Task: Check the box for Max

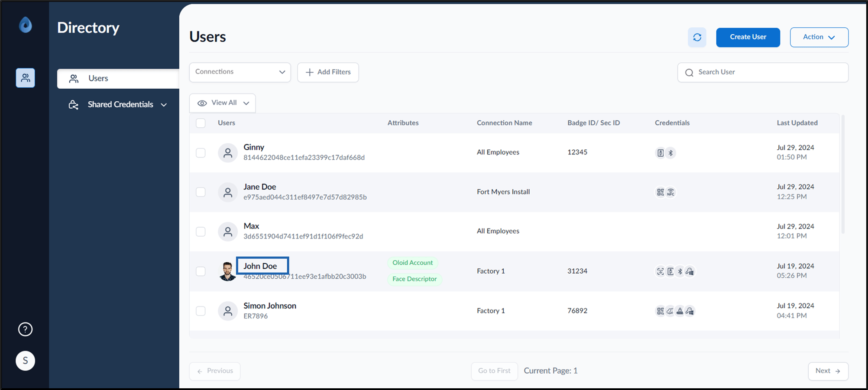Action: tap(201, 232)
